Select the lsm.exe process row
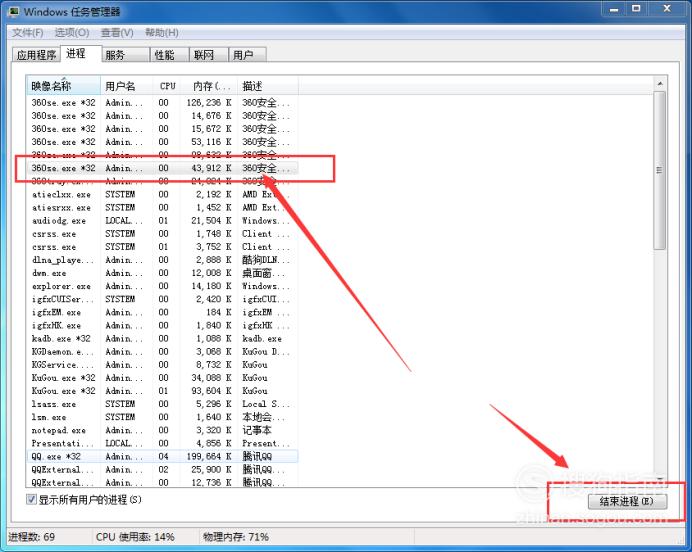 point(162,417)
